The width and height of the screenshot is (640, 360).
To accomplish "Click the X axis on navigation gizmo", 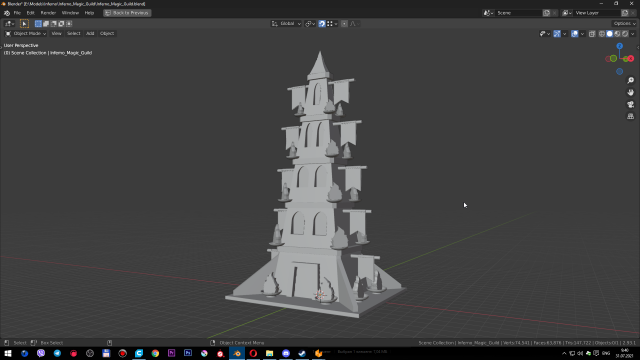I will tap(630, 59).
